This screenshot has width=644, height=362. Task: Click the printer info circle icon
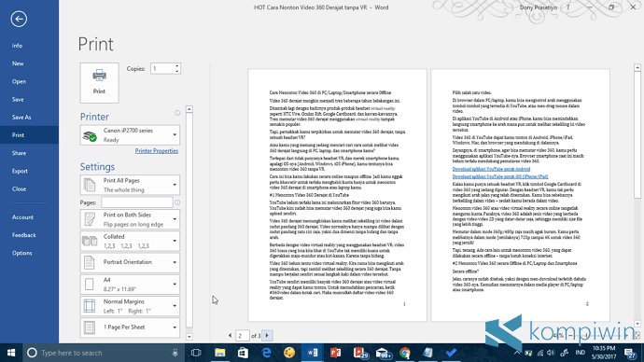(177, 113)
